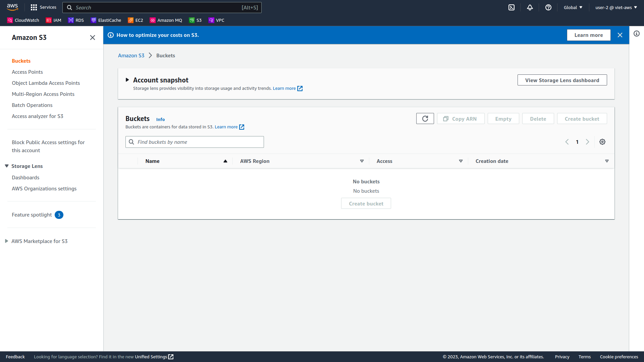Open external link icon next to Unified Settings
The image size is (644, 362).
pyautogui.click(x=171, y=357)
